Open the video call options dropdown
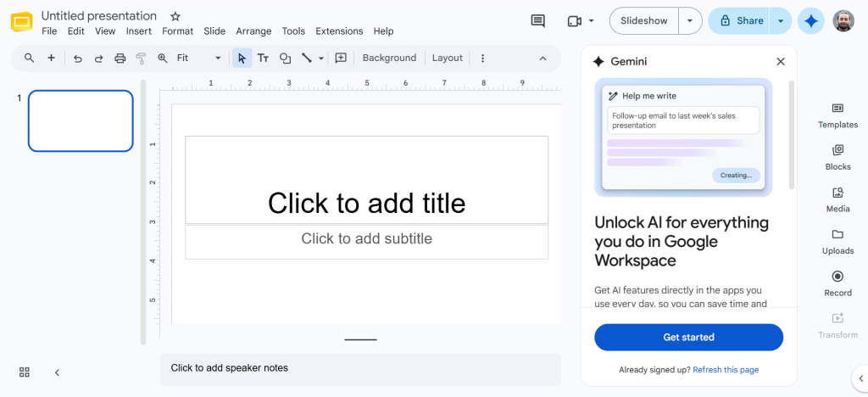 pos(591,21)
